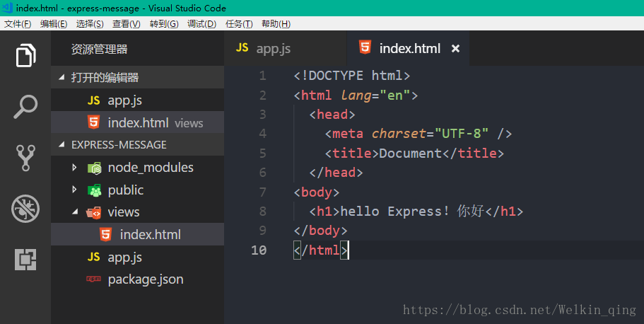Click the Document title text
This screenshot has width=644, height=324.
pyautogui.click(x=410, y=154)
